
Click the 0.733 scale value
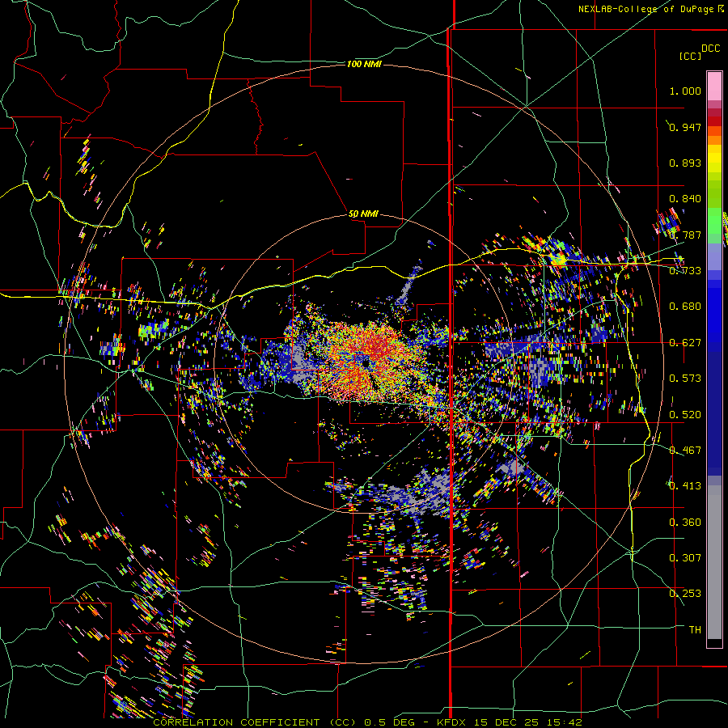coord(685,271)
